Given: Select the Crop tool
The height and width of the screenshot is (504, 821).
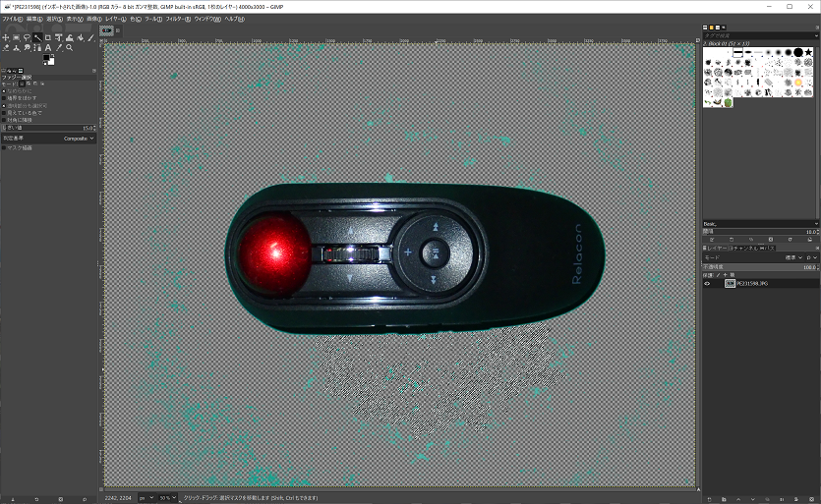Looking at the screenshot, I should click(x=47, y=37).
